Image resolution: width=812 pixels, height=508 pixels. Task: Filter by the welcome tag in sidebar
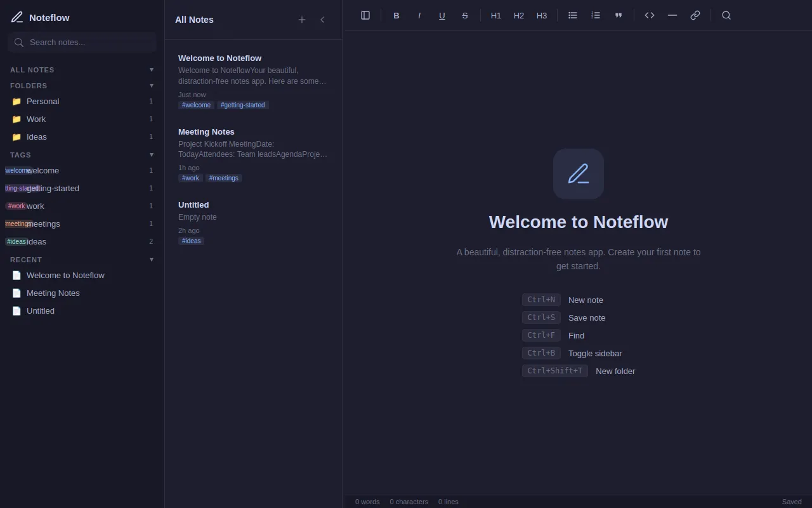[x=82, y=170]
